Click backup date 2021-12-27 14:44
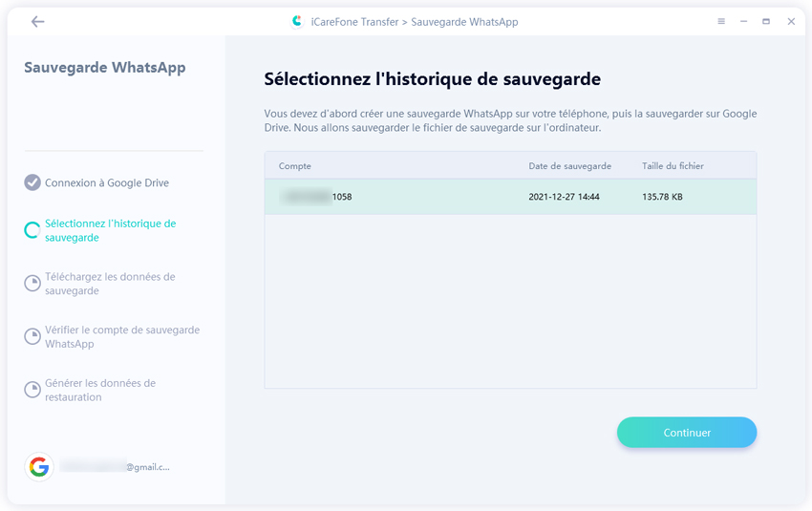 [564, 197]
